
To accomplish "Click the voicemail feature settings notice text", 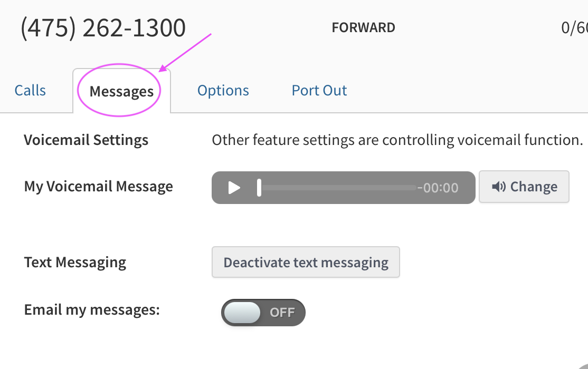I will pyautogui.click(x=397, y=140).
